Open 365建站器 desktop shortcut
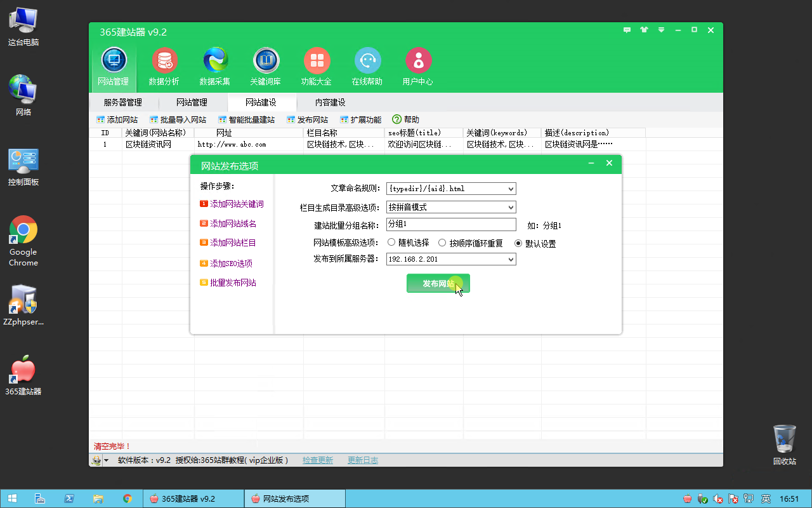This screenshot has height=508, width=812. click(23, 375)
